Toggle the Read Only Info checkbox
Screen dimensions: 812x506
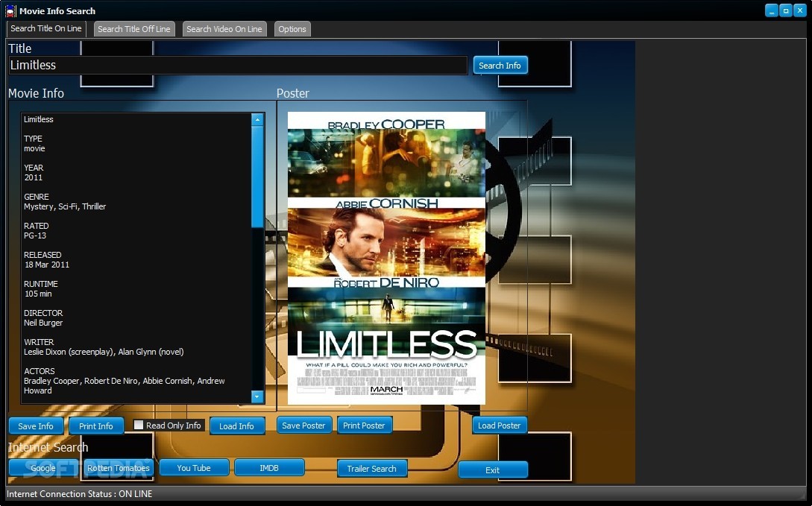pyautogui.click(x=138, y=425)
